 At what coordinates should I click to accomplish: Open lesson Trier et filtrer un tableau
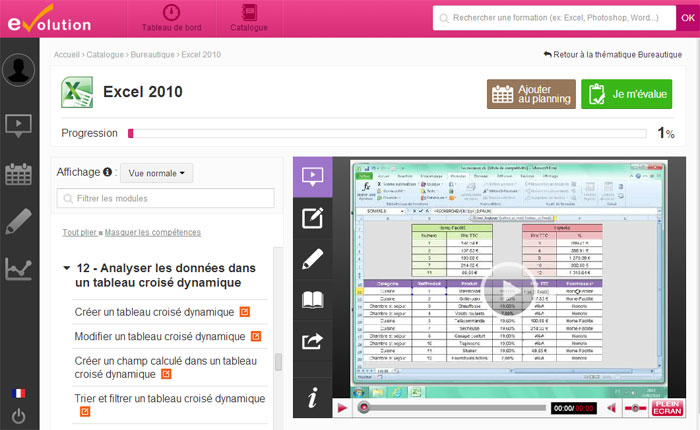tap(170, 398)
